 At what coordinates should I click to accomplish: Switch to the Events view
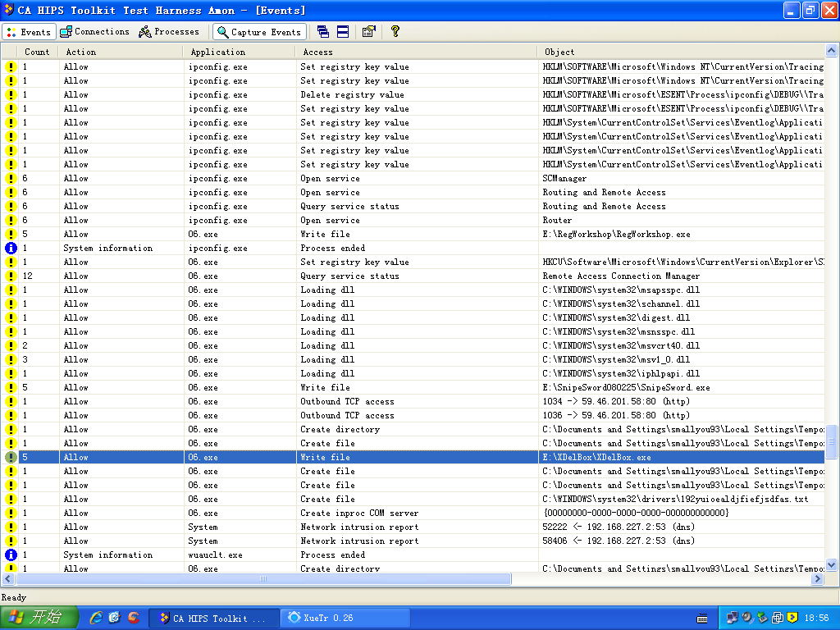(29, 32)
